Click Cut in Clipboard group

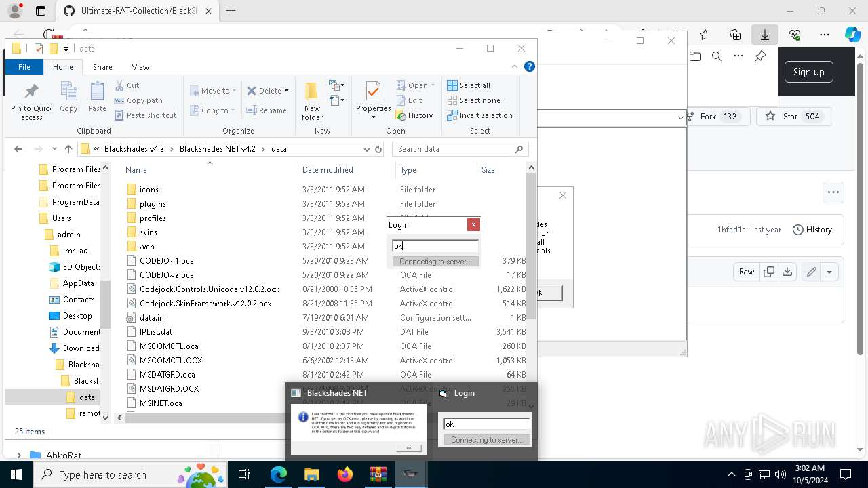[127, 85]
